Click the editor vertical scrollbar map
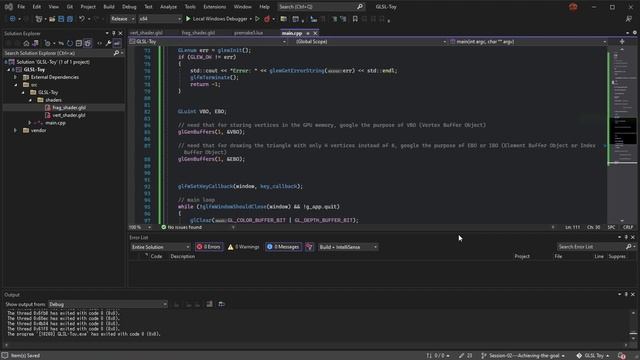640x360 pixels. (x=622, y=135)
